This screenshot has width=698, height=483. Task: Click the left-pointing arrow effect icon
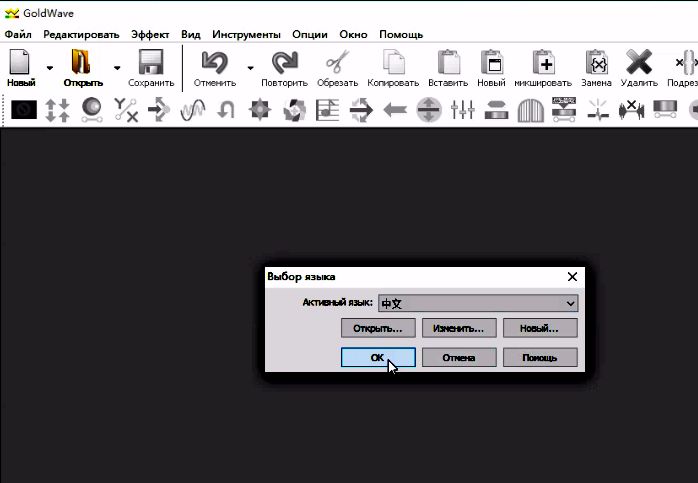click(394, 110)
